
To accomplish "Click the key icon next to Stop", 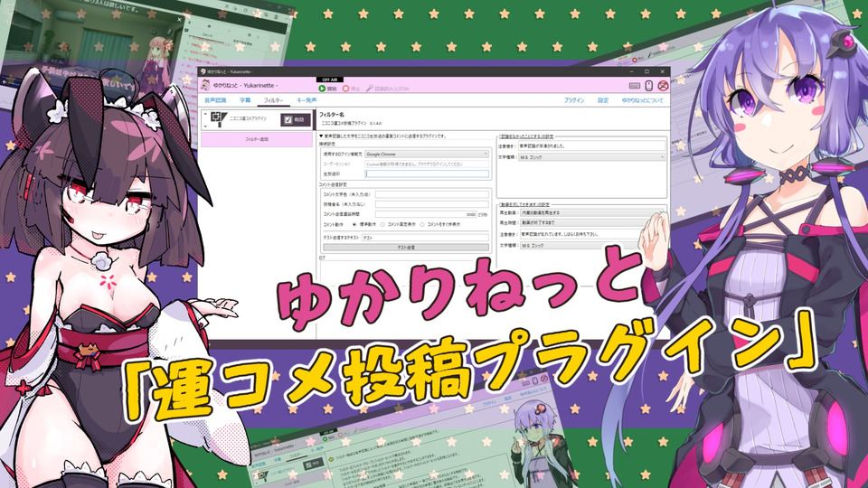I will [x=369, y=89].
